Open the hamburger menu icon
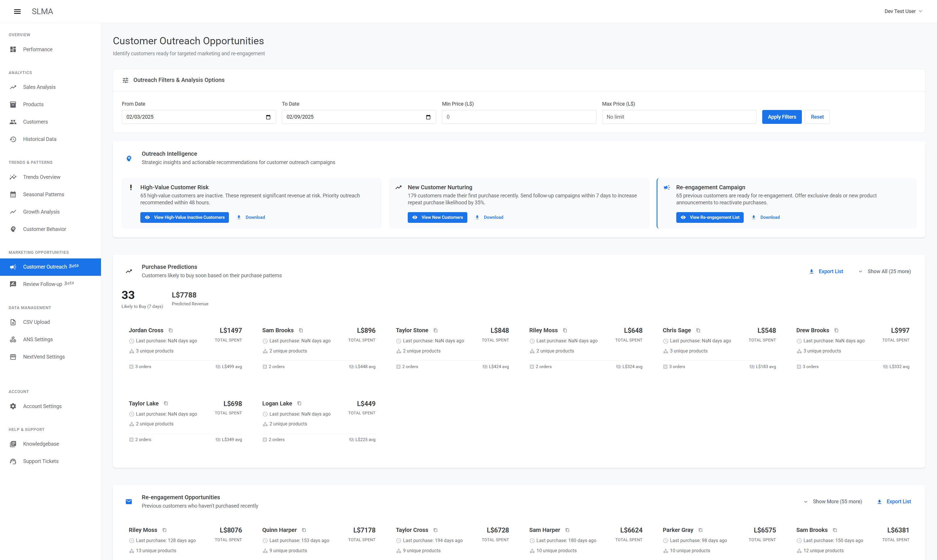Screen dimensions: 937x560 (x=17, y=11)
